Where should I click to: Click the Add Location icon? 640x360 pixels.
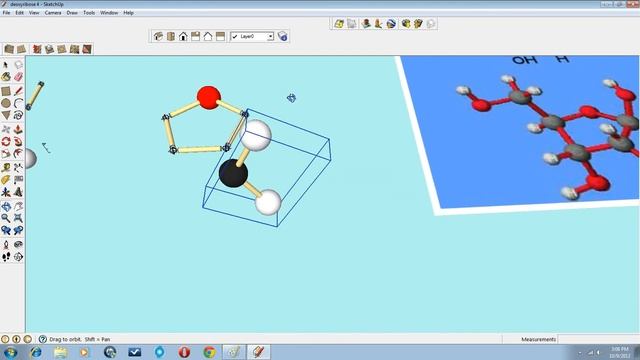[x=339, y=24]
